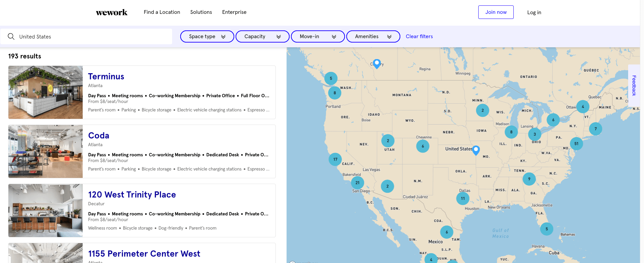Open map cluster 21 near San Diego
The image size is (644, 263).
point(357,183)
